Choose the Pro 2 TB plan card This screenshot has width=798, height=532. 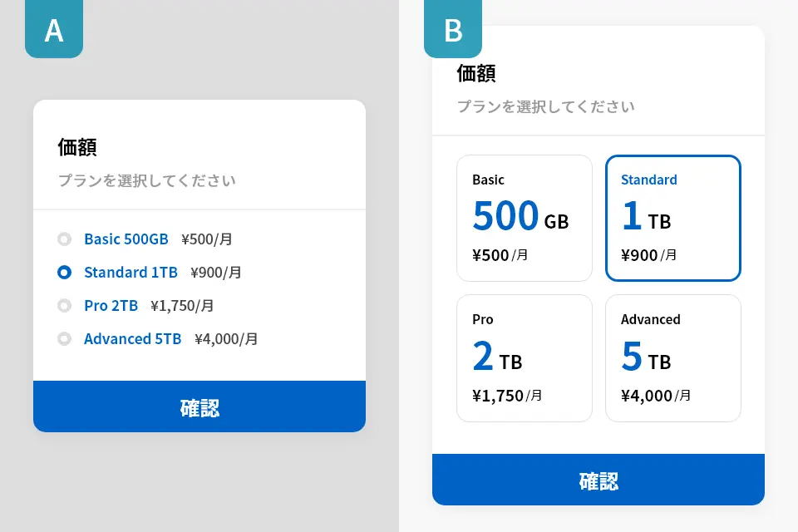click(525, 358)
